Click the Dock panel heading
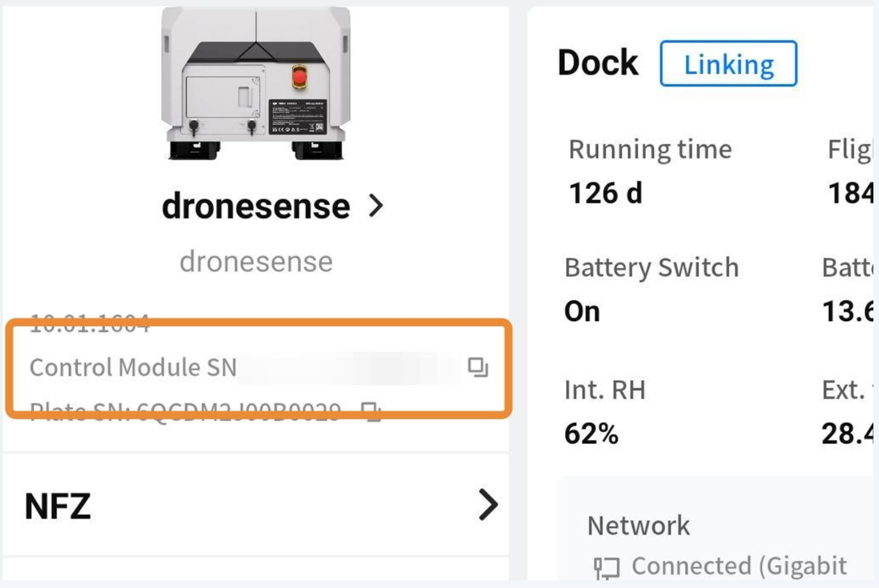The image size is (879, 588). [x=598, y=63]
